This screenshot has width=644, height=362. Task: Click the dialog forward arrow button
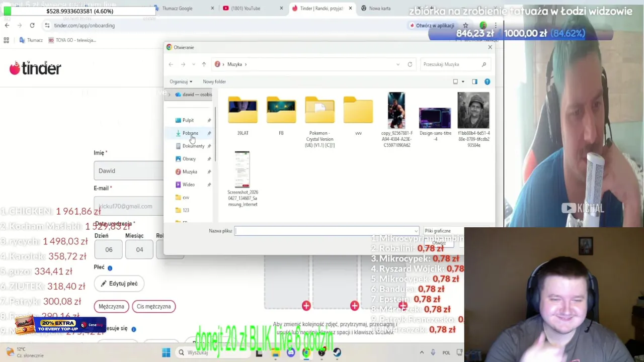pos(183,64)
